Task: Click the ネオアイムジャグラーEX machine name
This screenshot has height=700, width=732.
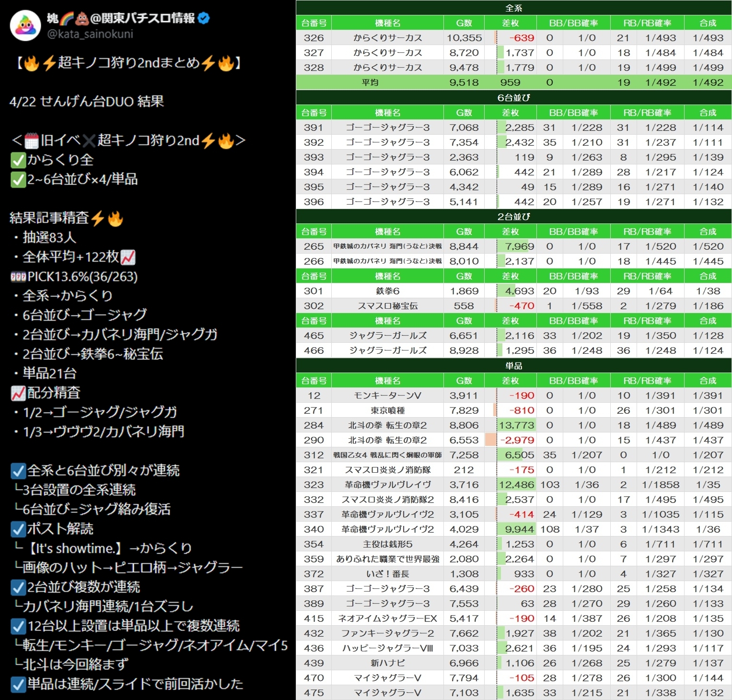Action: click(388, 618)
